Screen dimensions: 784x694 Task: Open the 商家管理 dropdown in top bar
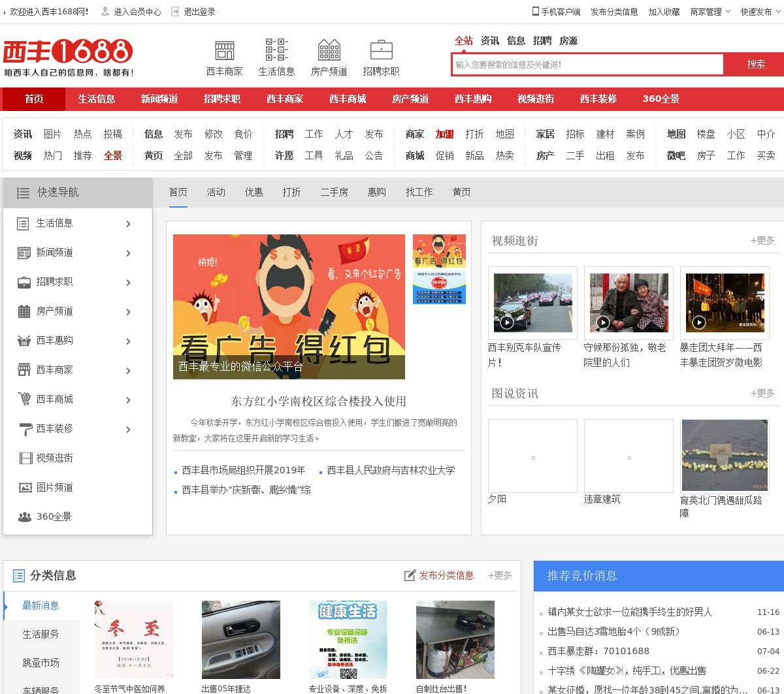[710, 12]
